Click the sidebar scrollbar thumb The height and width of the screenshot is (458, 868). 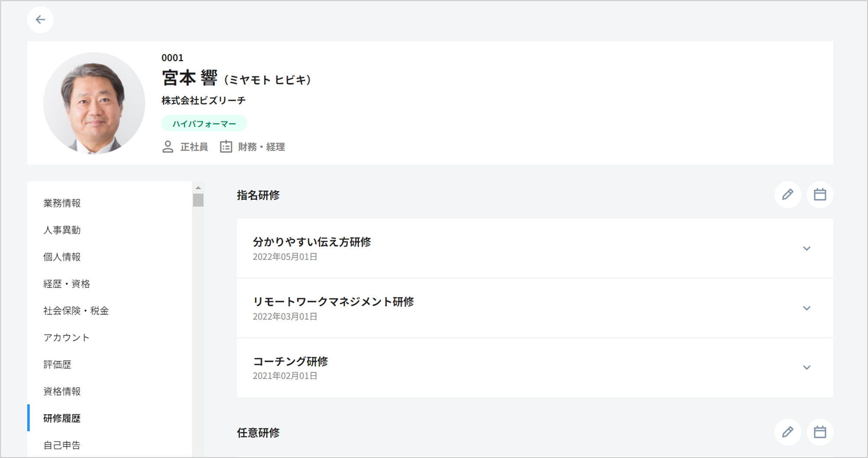pyautogui.click(x=198, y=200)
